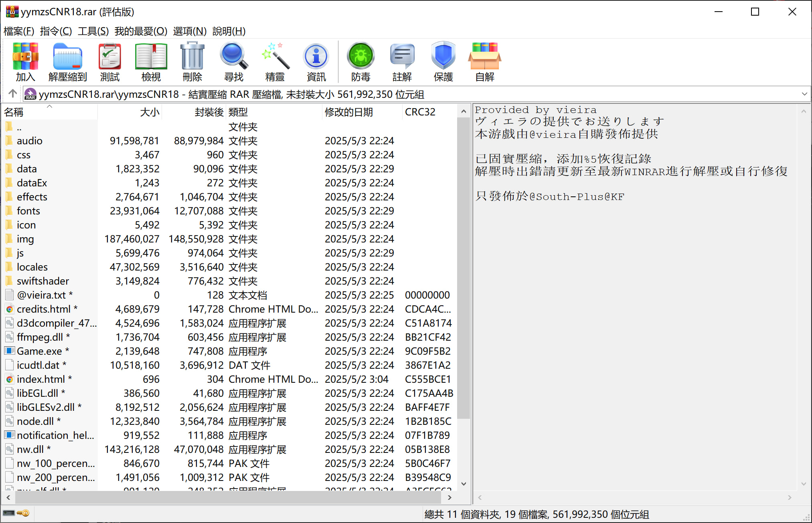
Task: Click the RAR archive icon in address bar
Action: pyautogui.click(x=30, y=94)
